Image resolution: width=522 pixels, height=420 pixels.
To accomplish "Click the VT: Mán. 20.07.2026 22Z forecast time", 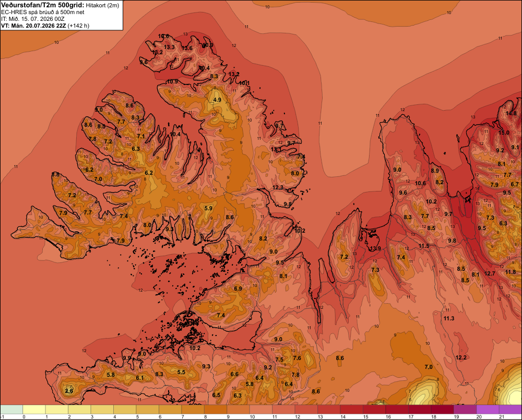I will [33, 26].
